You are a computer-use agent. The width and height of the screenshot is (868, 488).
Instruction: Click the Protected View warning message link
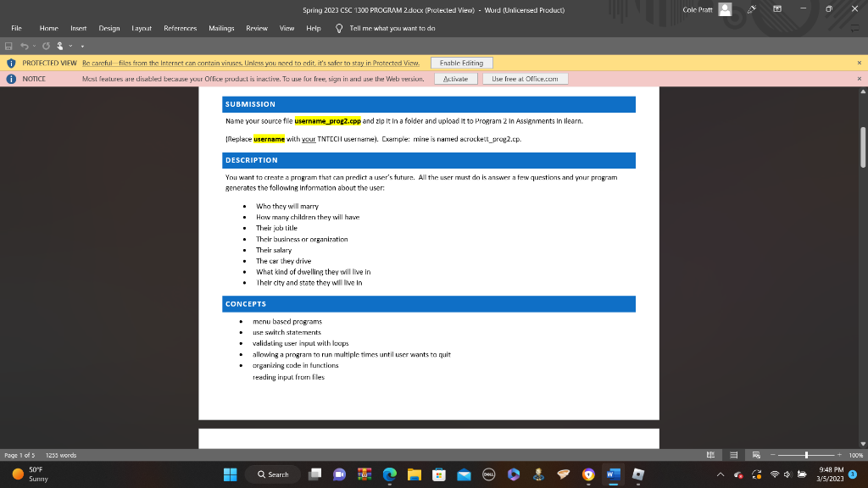pos(251,63)
